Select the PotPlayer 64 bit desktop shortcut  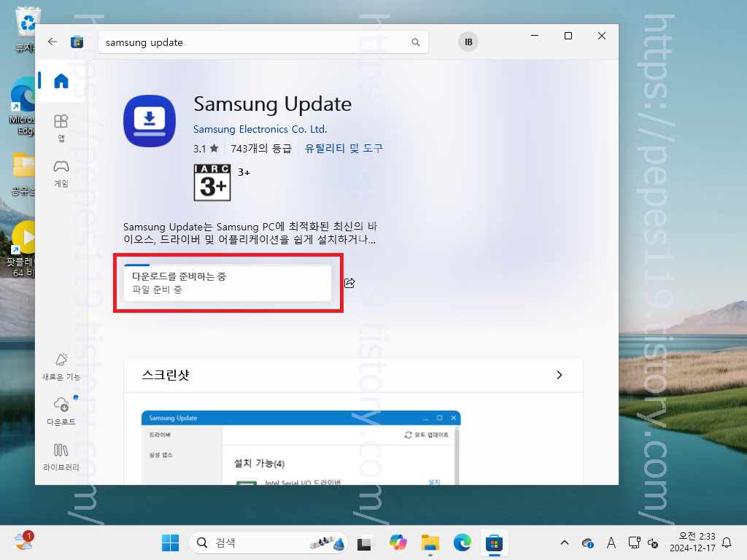[x=23, y=249]
